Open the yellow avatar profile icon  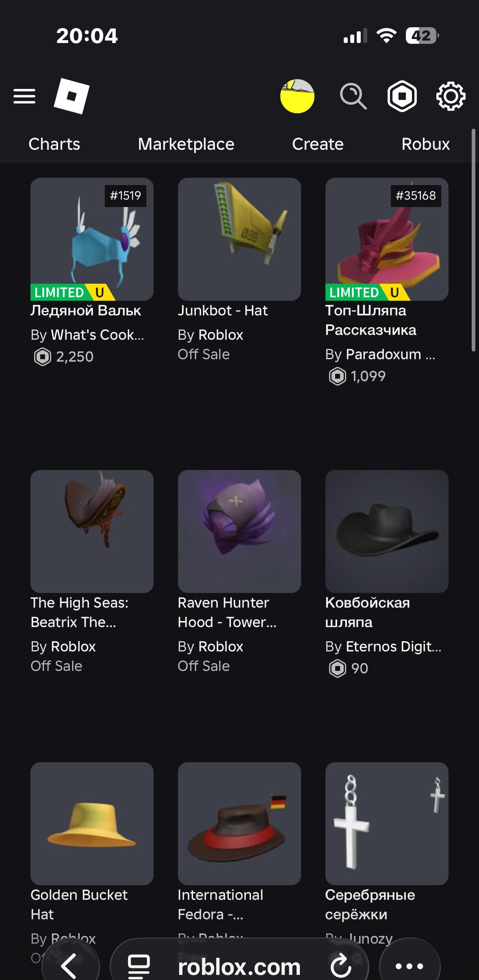coord(297,96)
